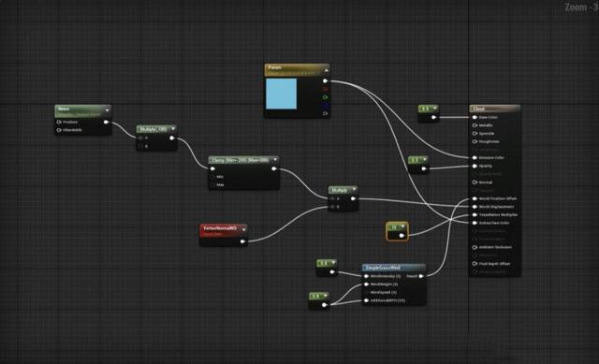Click the Param node's green channel pin

pyautogui.click(x=325, y=97)
